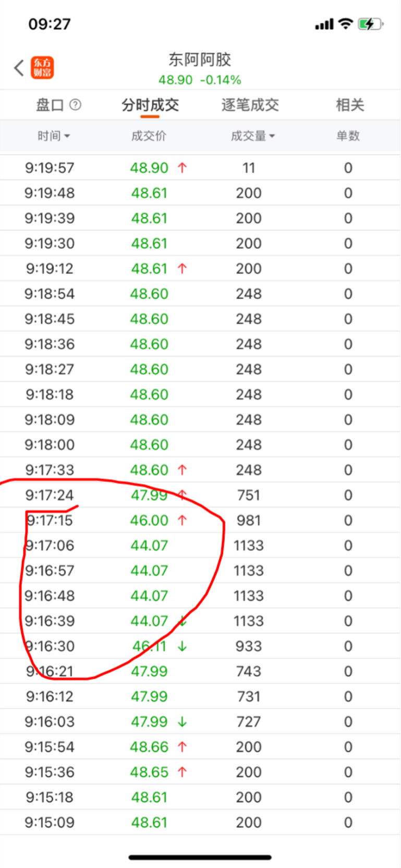Tap the green down arrow beside 46.11
Image resolution: width=401 pixels, height=868 pixels.
tap(182, 646)
